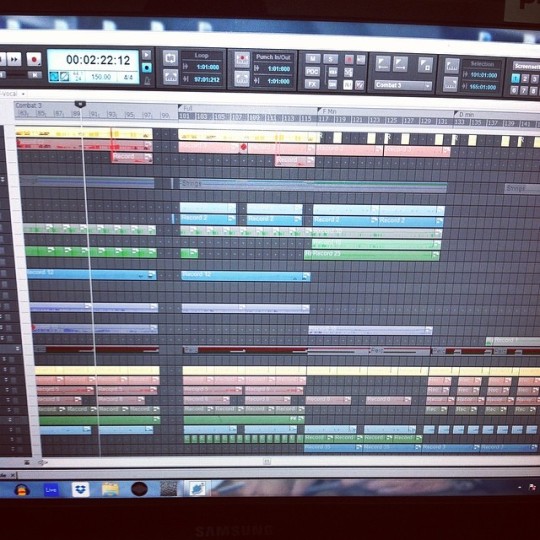Click the white highlighted R! icon
The image size is (540, 540).
[348, 85]
